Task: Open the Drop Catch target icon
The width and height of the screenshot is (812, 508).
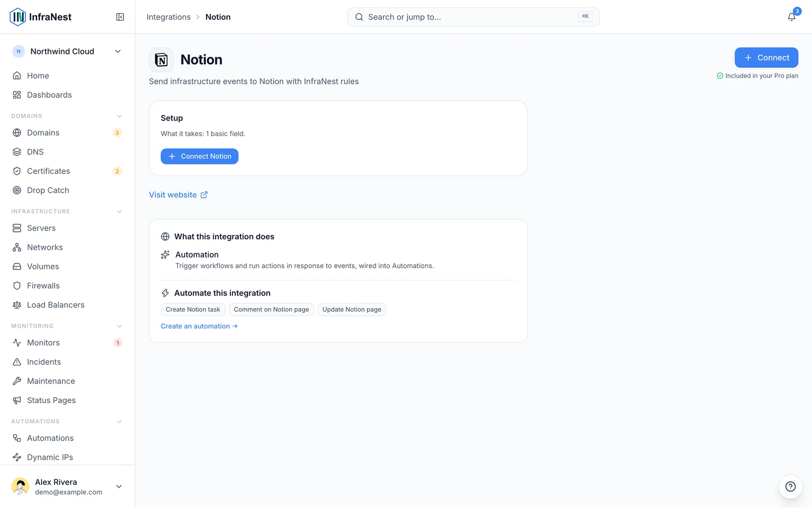Action: 17,190
